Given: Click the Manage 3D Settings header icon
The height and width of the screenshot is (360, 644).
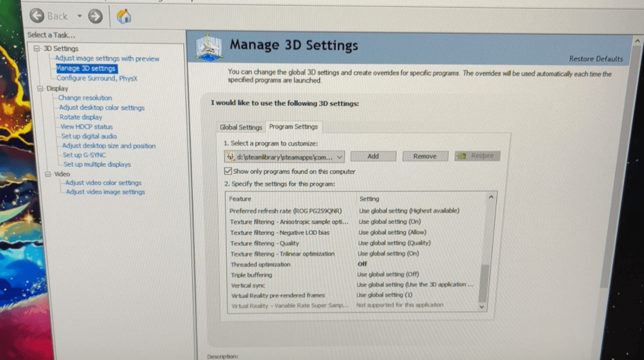Looking at the screenshot, I should tap(209, 49).
